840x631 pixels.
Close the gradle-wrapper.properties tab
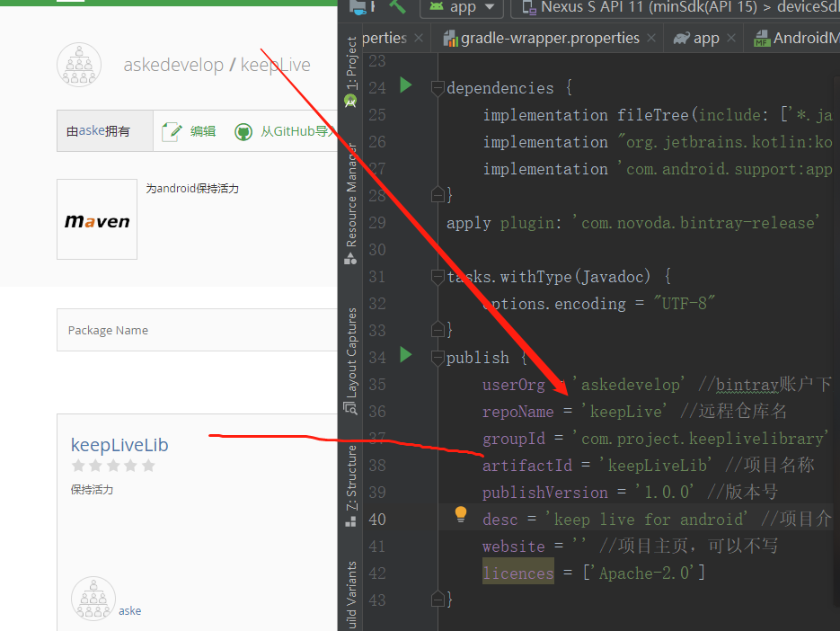pyautogui.click(x=651, y=38)
